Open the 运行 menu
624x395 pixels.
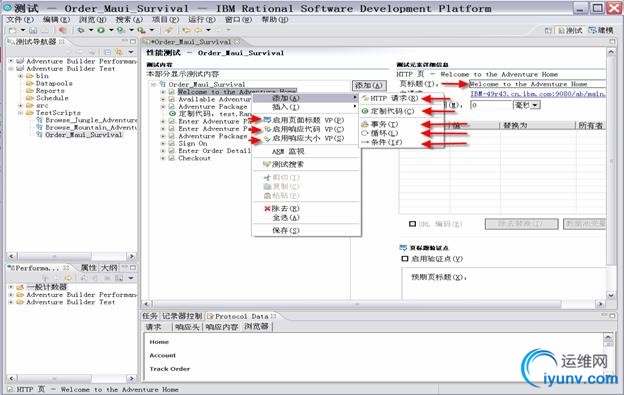click(201, 19)
